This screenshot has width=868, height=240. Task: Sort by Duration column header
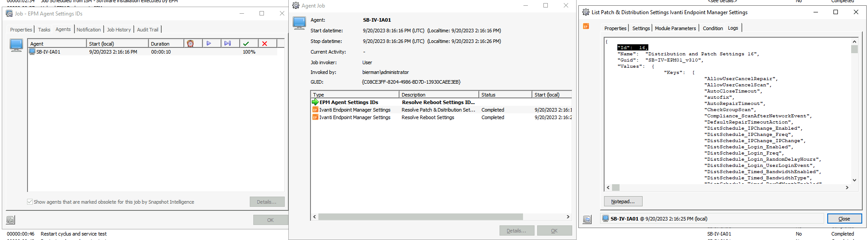pyautogui.click(x=166, y=43)
